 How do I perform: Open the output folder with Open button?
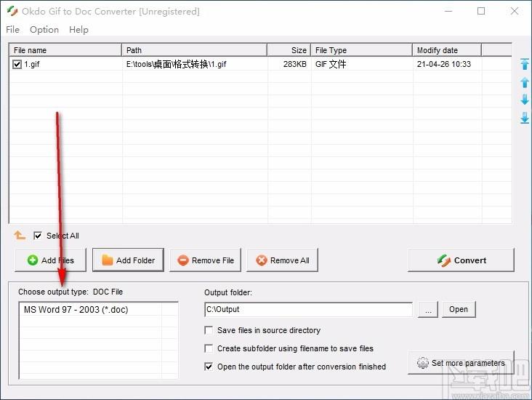[x=459, y=309]
